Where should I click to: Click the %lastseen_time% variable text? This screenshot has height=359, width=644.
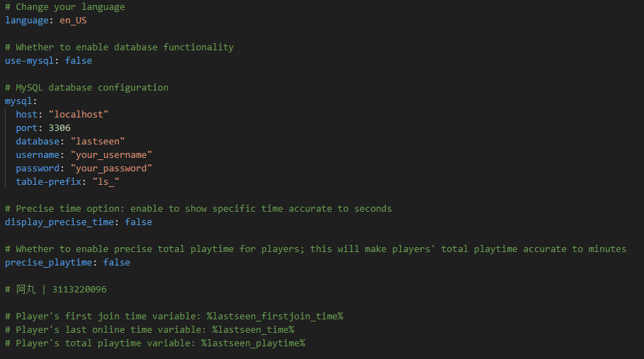[253, 330]
